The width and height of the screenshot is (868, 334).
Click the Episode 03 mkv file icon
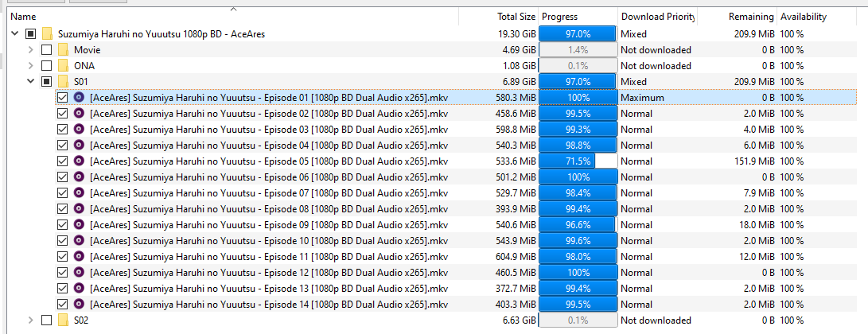tap(79, 130)
